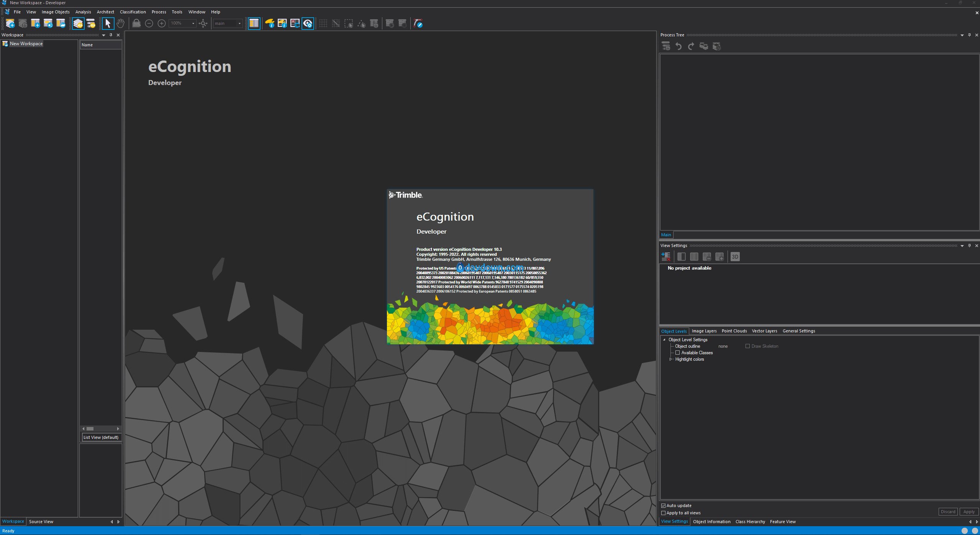Open the View Settings panel dropdown arrow
The height and width of the screenshot is (535, 980).
[962, 246]
